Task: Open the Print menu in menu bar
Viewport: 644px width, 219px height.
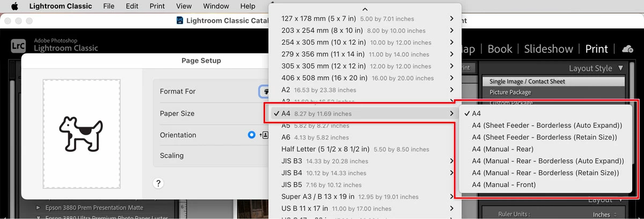Action: tap(157, 6)
